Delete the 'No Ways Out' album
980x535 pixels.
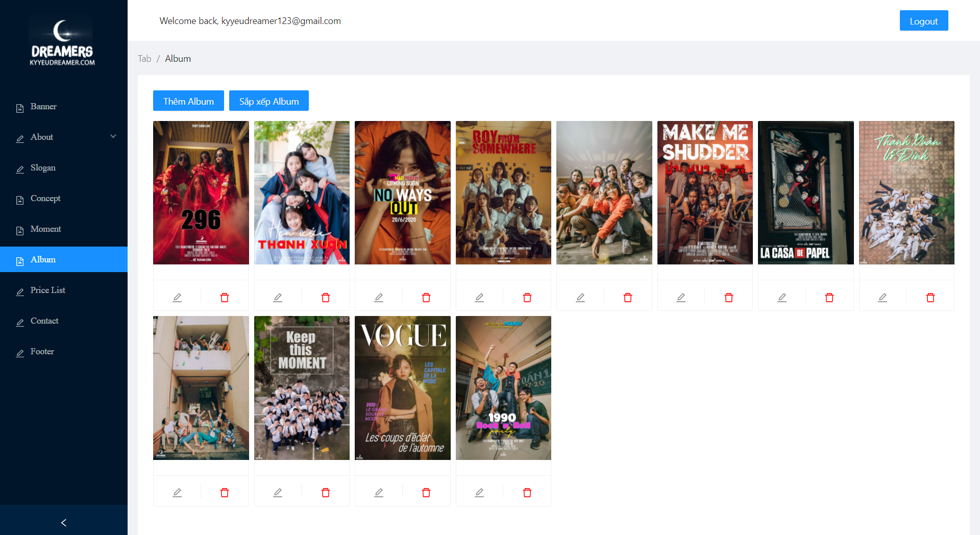click(426, 297)
